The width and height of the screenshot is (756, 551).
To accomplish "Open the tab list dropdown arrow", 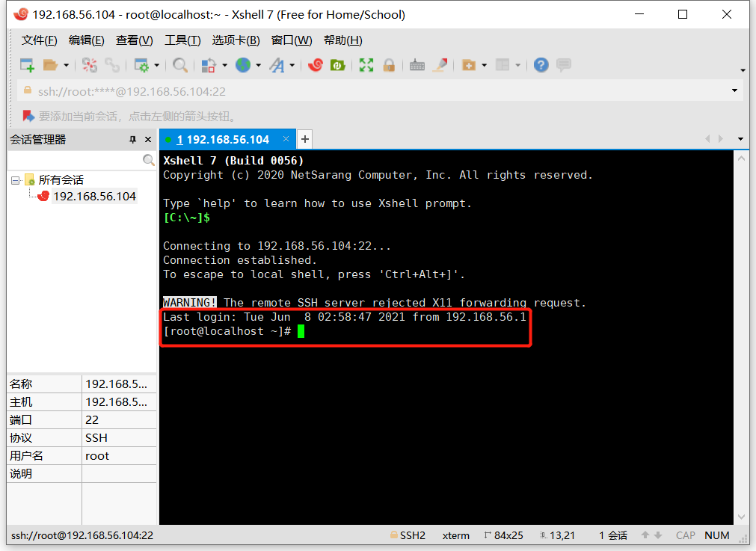I will pyautogui.click(x=740, y=139).
